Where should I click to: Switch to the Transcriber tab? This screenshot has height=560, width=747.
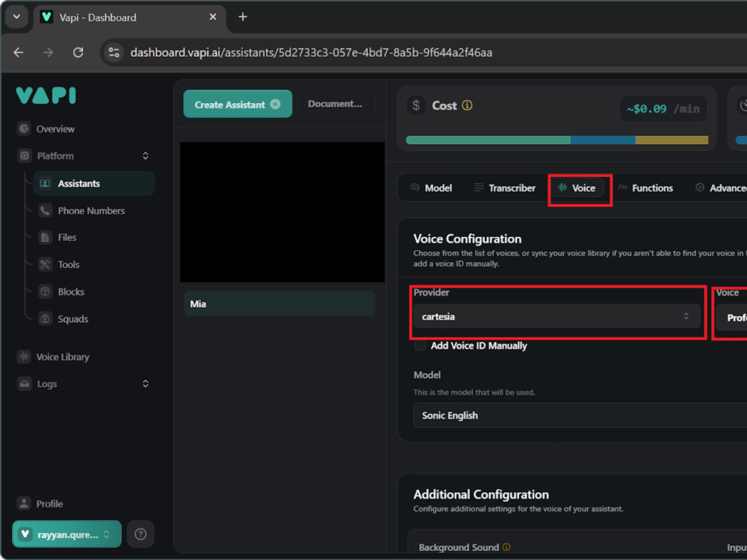pyautogui.click(x=505, y=188)
